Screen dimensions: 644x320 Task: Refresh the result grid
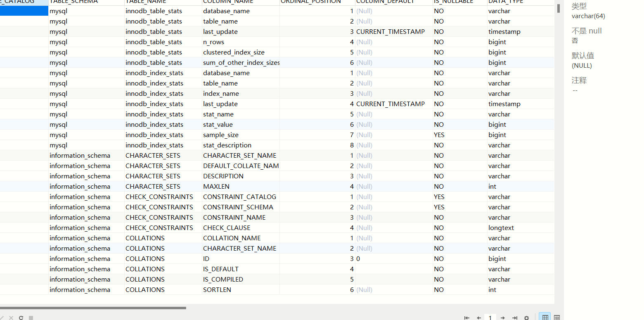[21, 318]
